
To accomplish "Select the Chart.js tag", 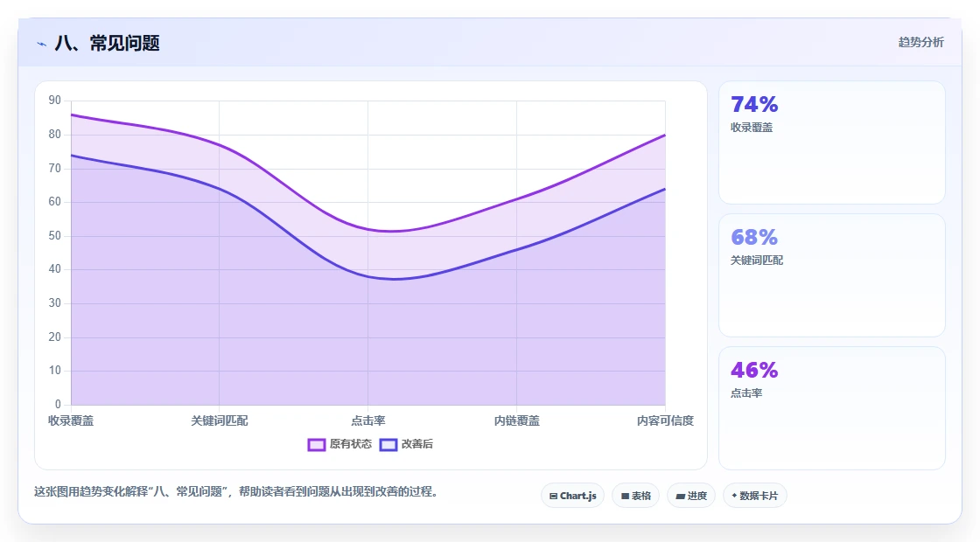I will [x=572, y=496].
